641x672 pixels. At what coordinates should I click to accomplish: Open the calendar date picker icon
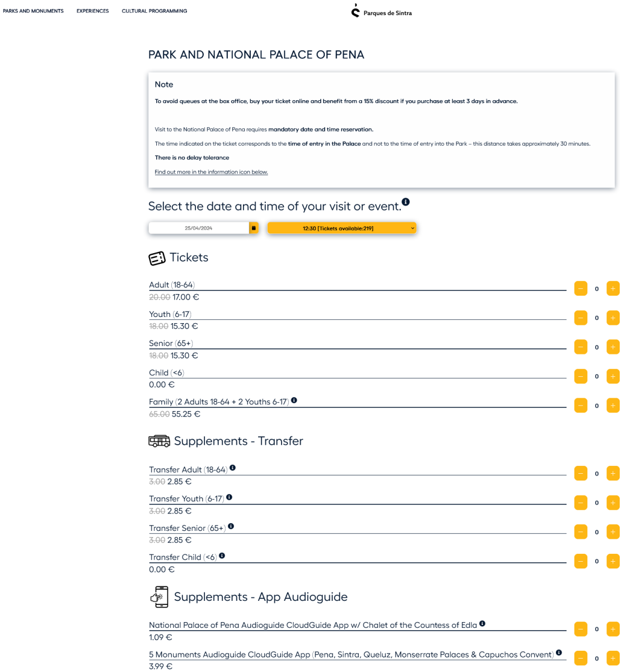click(x=254, y=228)
